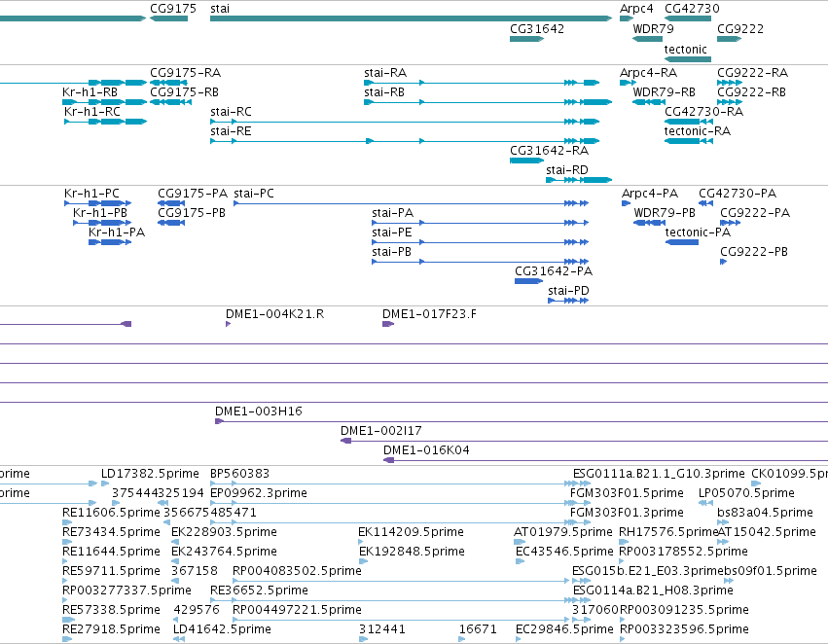Select the stai-RC transcript label
Viewport: 828px width, 644px height.
[x=231, y=112]
